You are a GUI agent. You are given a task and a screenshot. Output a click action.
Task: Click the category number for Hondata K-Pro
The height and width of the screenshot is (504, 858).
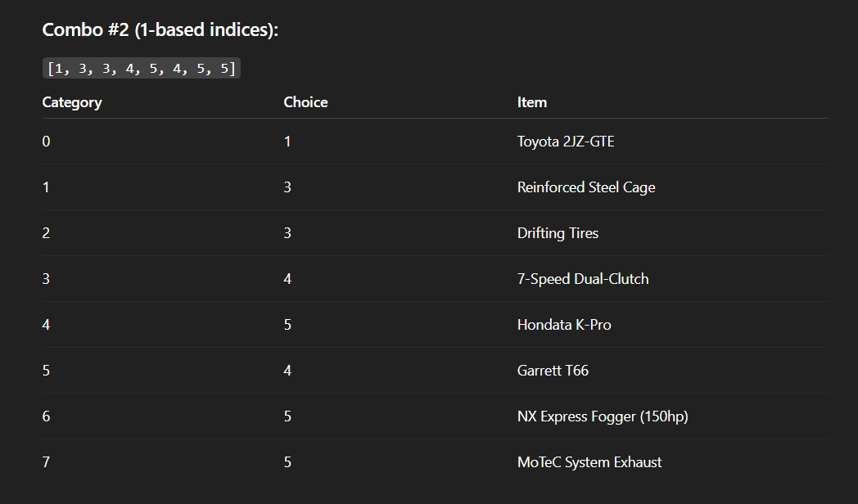46,325
